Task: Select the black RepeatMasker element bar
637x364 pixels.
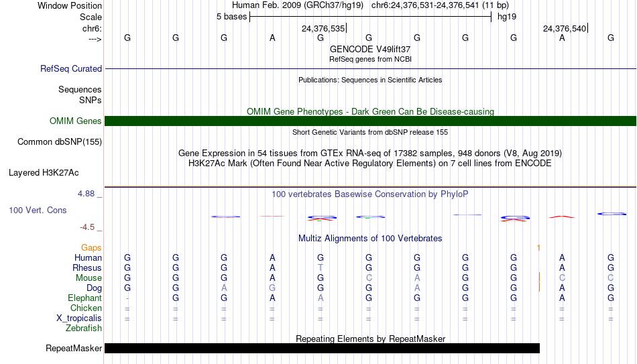Action: point(322,348)
